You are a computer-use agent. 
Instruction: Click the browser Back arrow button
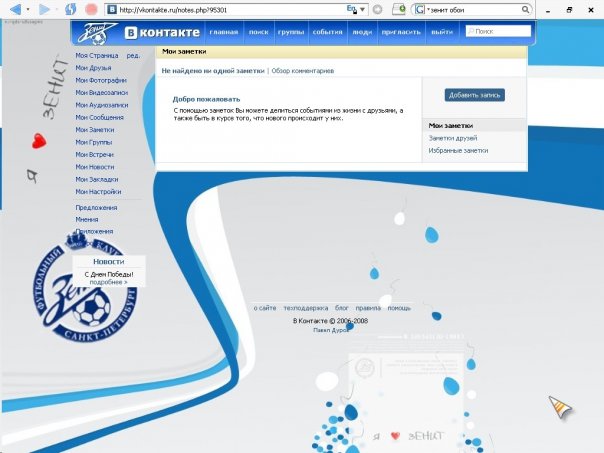[15, 9]
